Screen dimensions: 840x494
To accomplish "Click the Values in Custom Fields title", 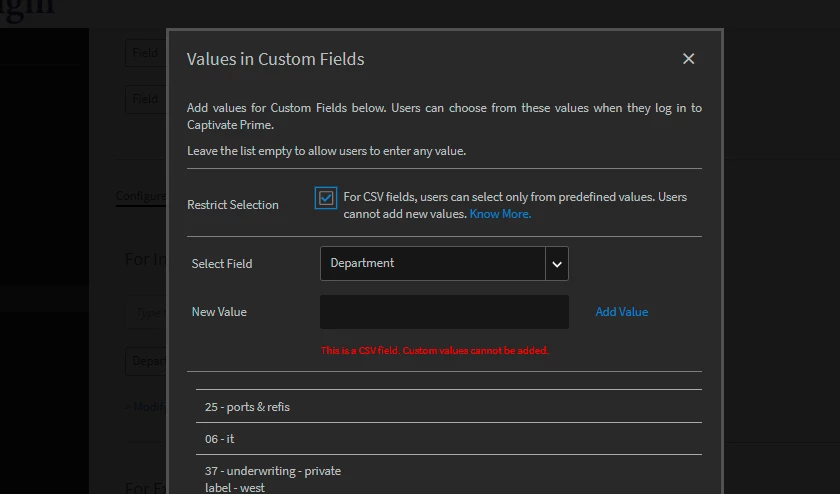I will tap(275, 59).
